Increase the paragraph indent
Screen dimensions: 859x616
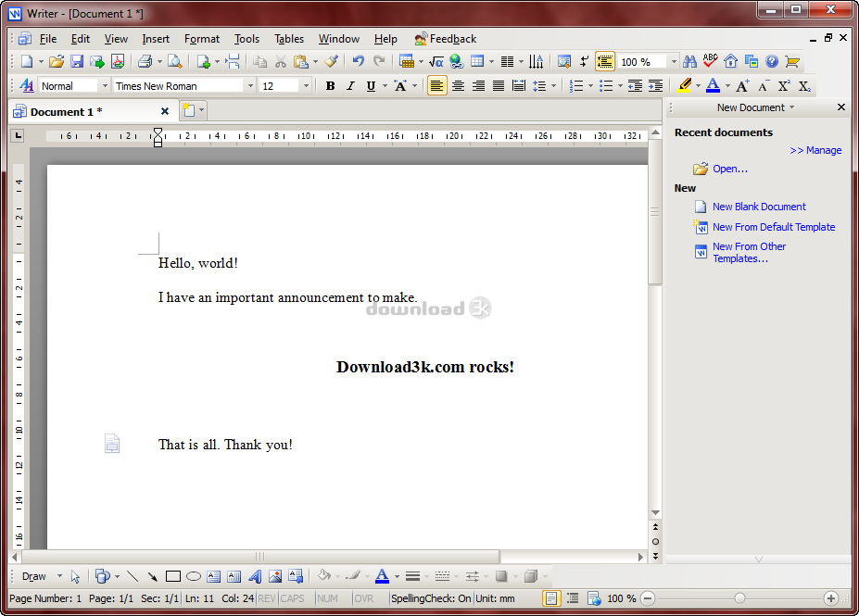coord(656,86)
